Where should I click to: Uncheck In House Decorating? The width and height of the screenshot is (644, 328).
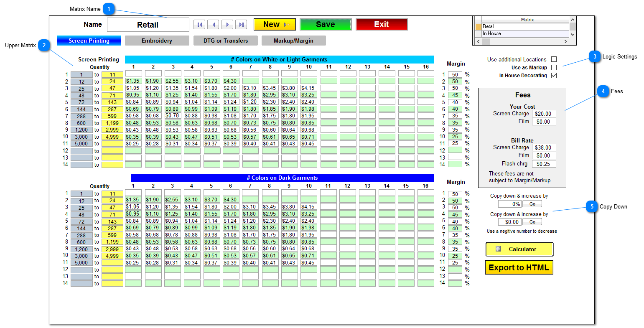click(x=554, y=76)
